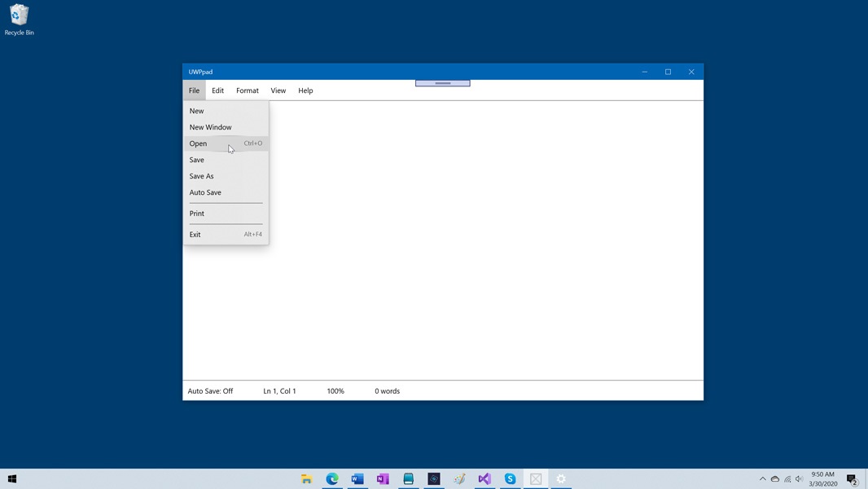Launch Visual Studio from the taskbar
Image resolution: width=868 pixels, height=489 pixels.
(484, 479)
